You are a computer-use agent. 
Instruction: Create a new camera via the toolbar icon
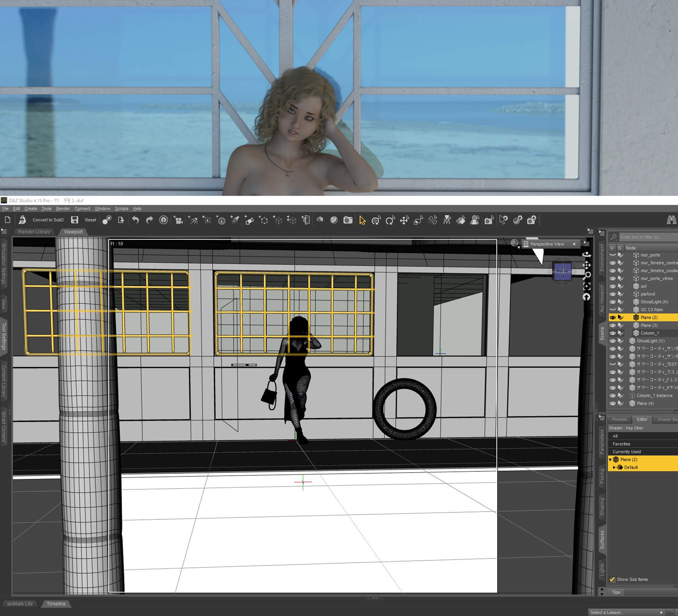(178, 220)
